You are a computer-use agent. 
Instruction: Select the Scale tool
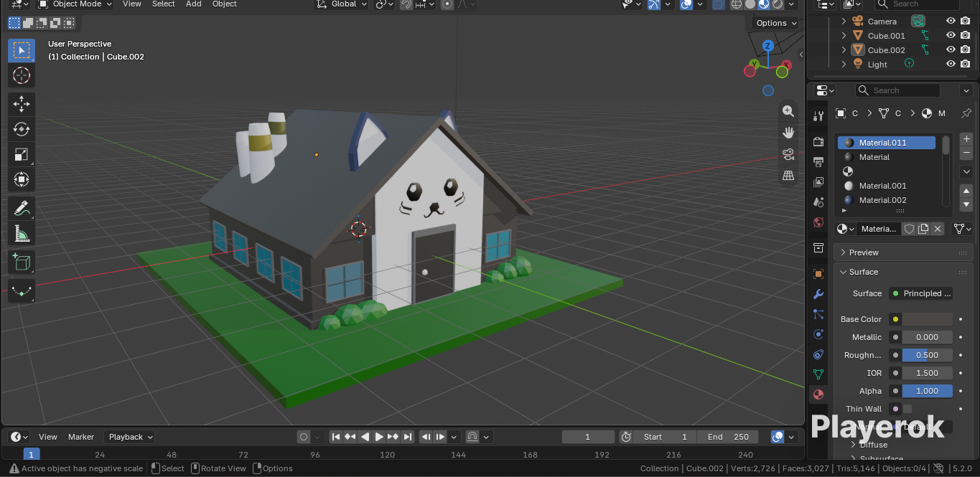coord(22,154)
